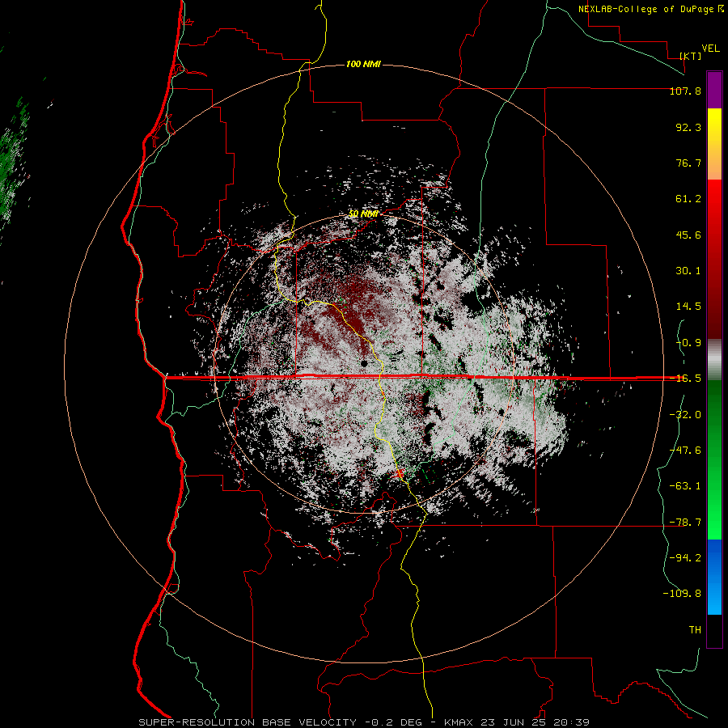Click the -16.5 value on velocity scale

coord(685,379)
